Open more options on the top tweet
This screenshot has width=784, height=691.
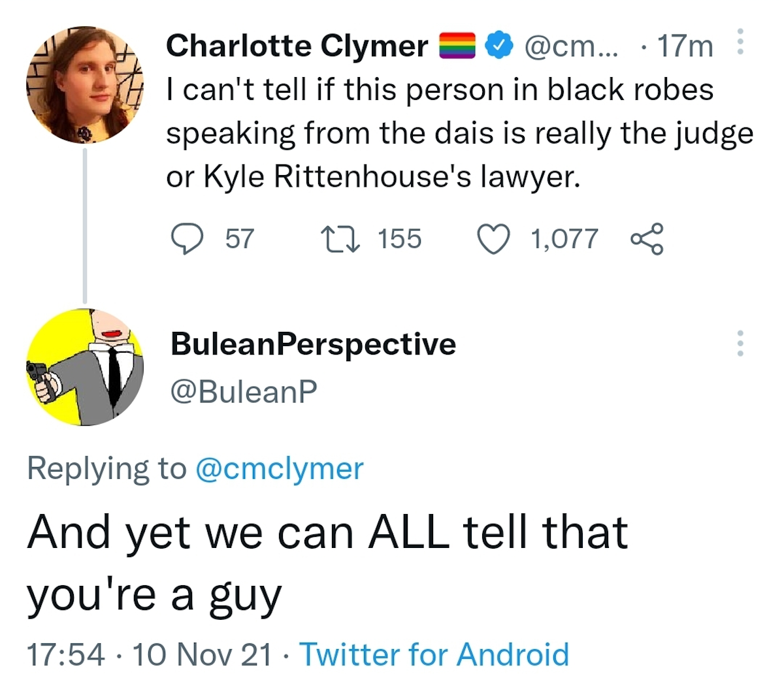[x=740, y=42]
